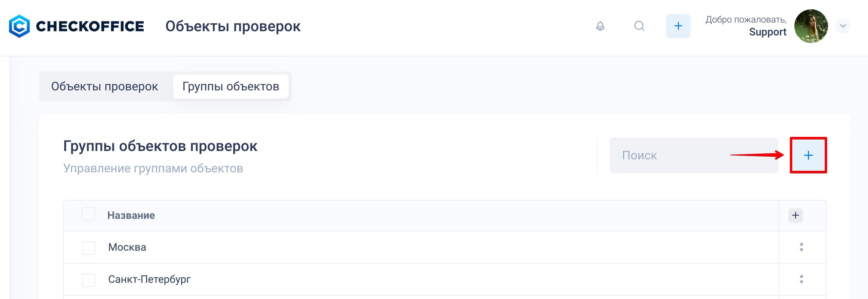The image size is (868, 299).
Task: Click the CHECKOFFICE brand name text
Action: coord(90,26)
